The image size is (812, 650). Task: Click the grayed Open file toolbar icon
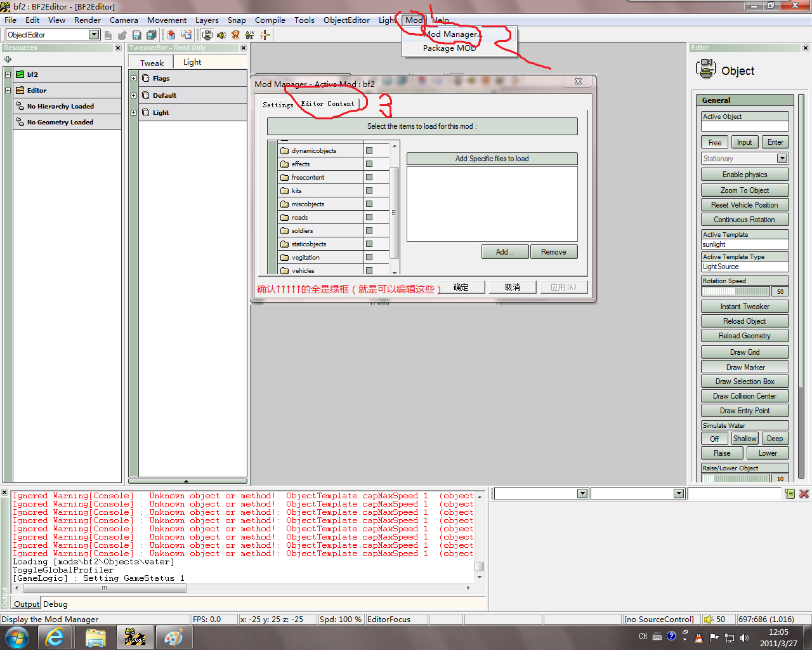[122, 35]
